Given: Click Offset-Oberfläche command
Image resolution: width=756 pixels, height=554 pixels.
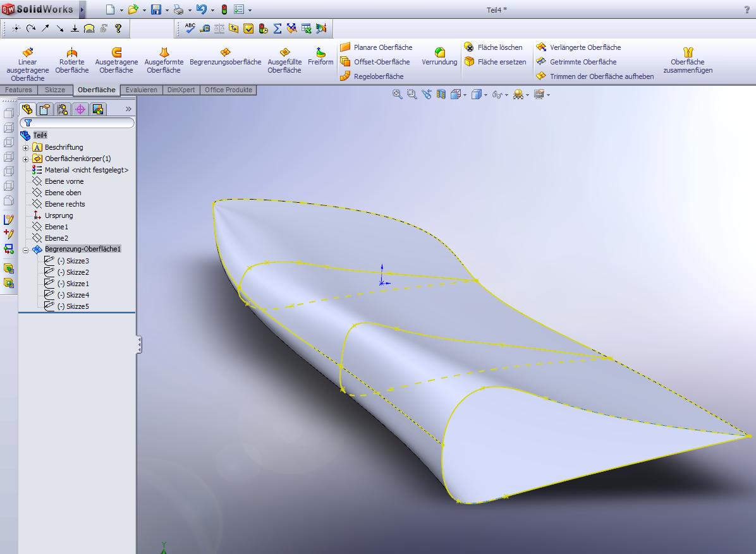Looking at the screenshot, I should coord(375,62).
